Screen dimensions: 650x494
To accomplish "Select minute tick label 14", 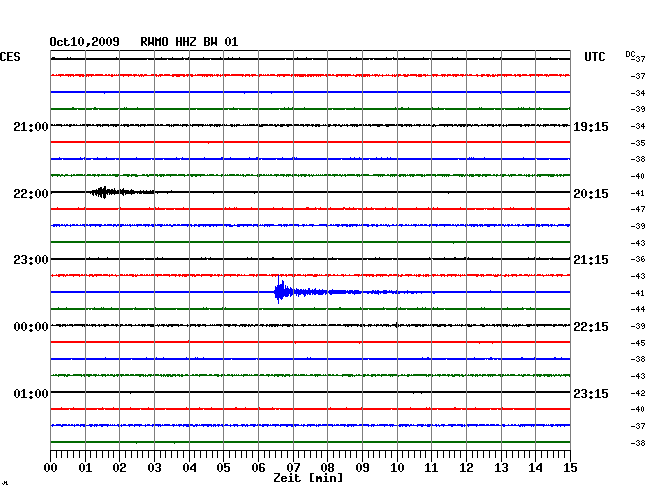I will (x=536, y=468).
